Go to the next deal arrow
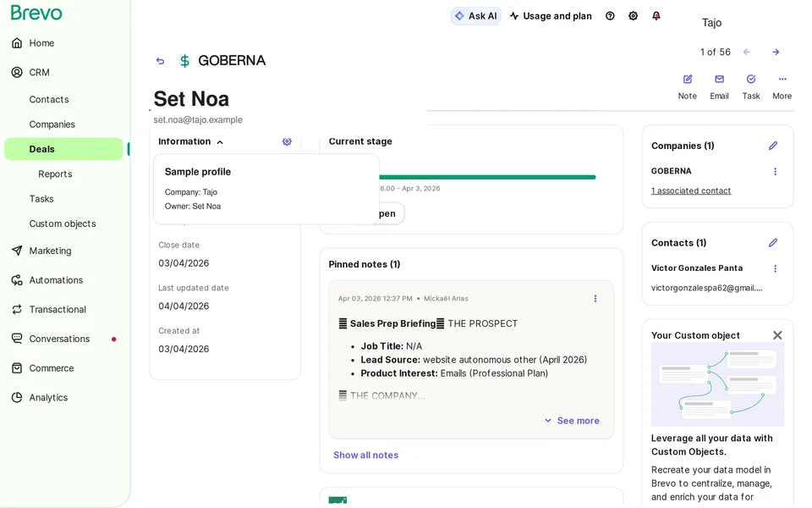The image size is (812, 508). pyautogui.click(x=776, y=52)
